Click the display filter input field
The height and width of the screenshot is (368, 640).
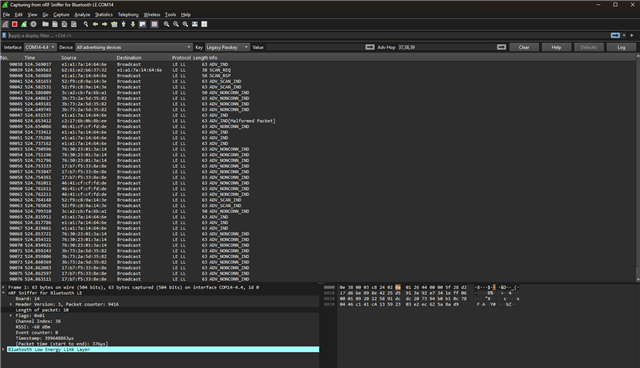(308, 35)
